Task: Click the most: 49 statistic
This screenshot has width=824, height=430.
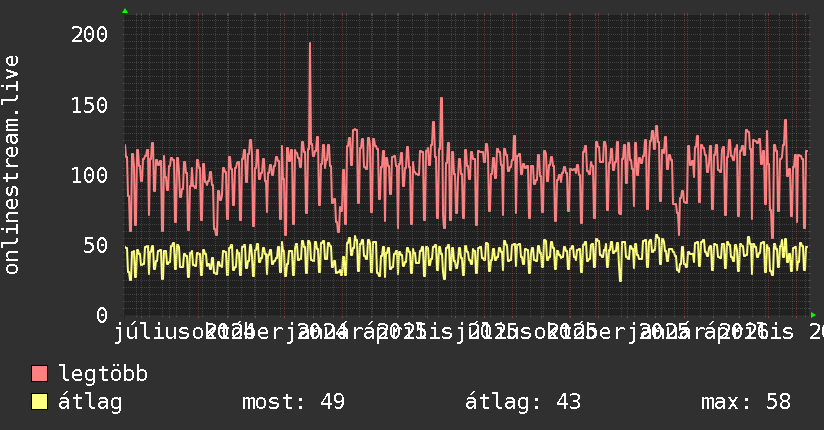Action: (293, 402)
